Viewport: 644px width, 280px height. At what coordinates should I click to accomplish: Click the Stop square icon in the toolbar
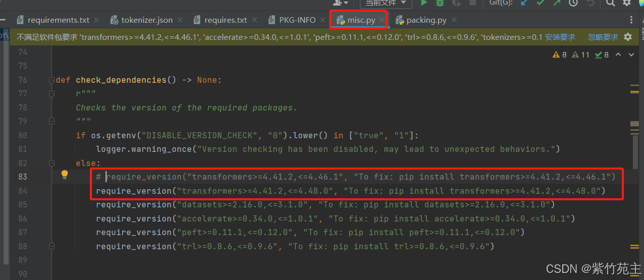tap(473, 3)
